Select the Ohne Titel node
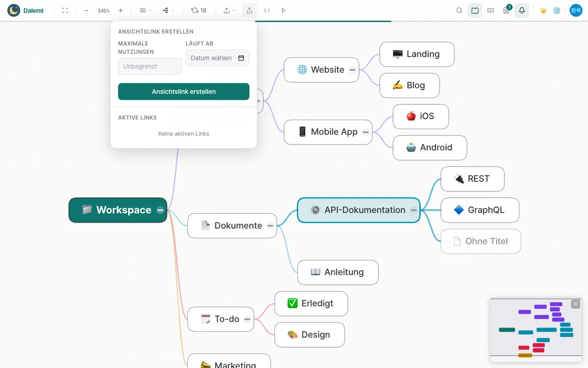The image size is (588, 368). tap(481, 241)
